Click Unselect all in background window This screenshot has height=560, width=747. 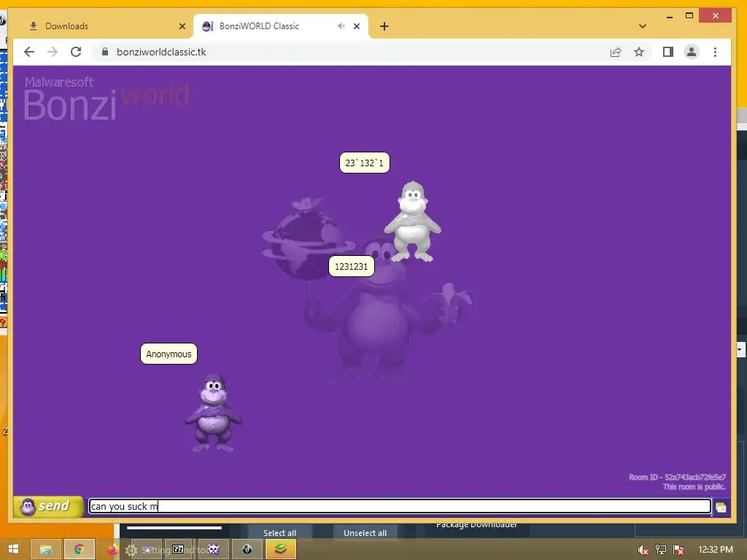point(365,533)
